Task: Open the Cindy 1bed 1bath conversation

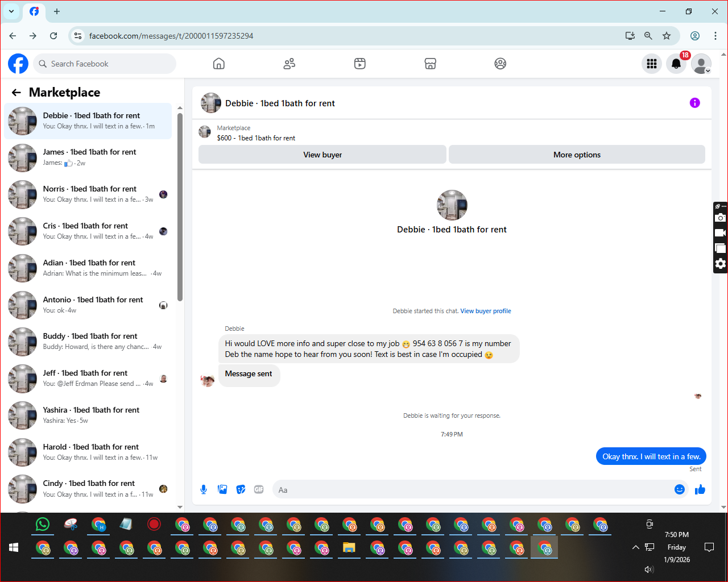Action: [x=88, y=489]
